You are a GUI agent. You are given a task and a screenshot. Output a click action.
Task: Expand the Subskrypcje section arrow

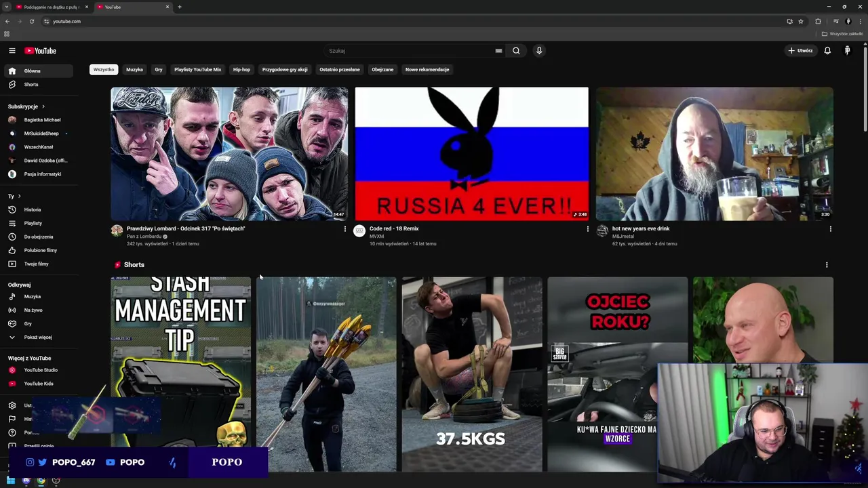43,106
